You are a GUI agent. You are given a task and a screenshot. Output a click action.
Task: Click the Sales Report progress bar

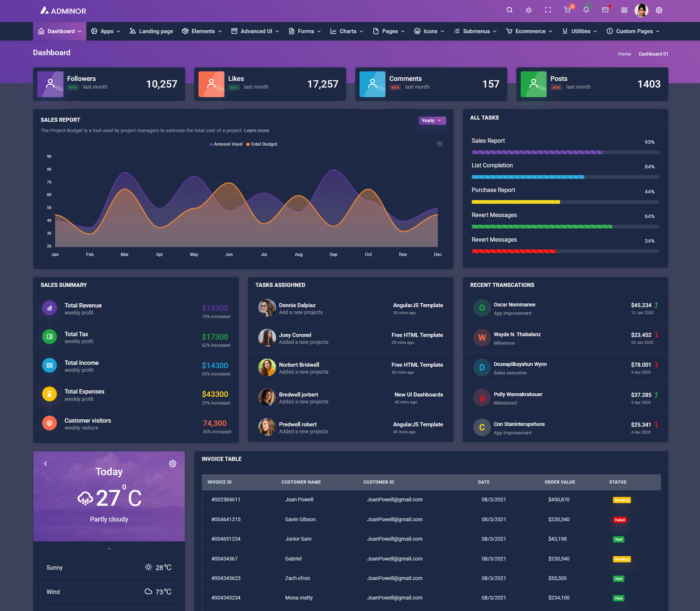[x=565, y=152]
